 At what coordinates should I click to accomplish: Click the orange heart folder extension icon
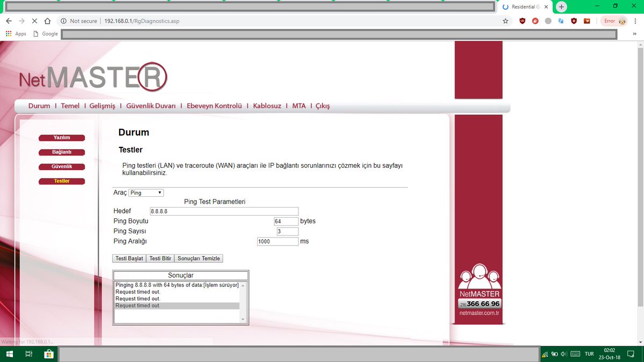[x=587, y=21]
